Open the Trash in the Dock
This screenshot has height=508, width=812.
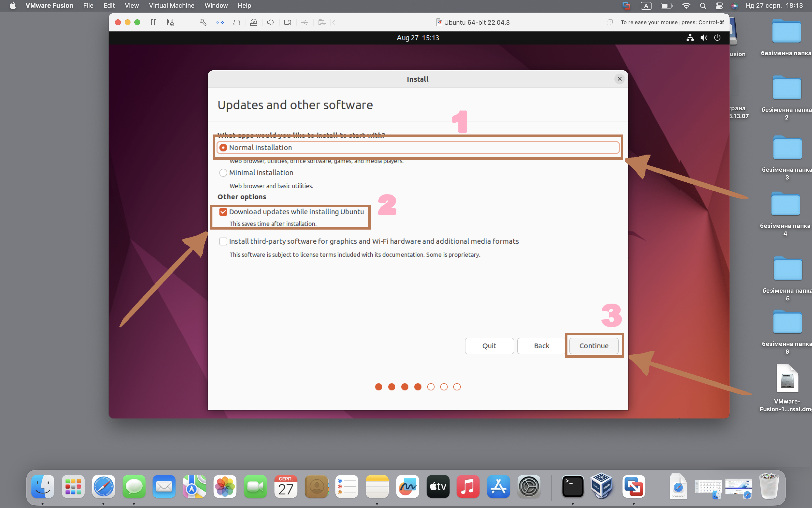click(x=769, y=486)
